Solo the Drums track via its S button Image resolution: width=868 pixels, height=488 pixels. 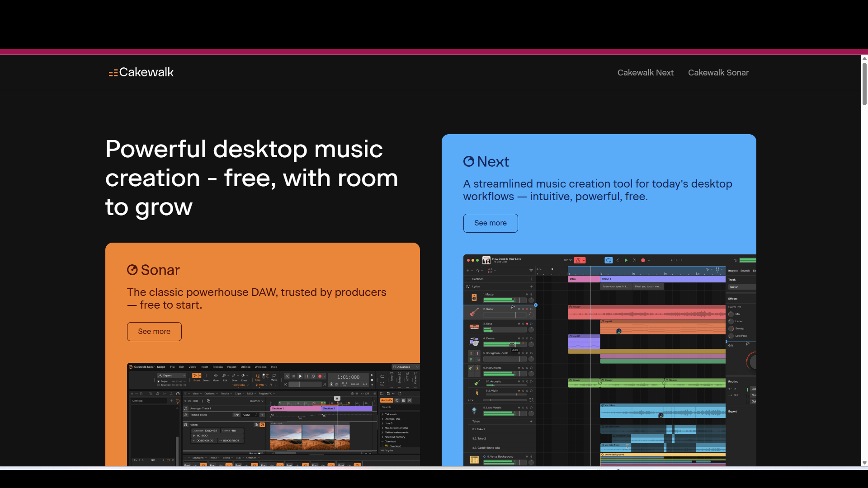point(523,338)
